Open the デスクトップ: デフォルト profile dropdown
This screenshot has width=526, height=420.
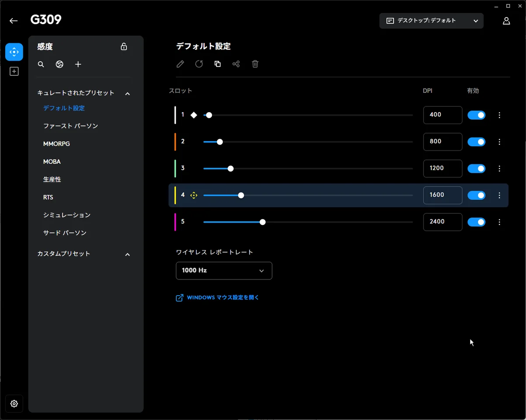coord(431,21)
